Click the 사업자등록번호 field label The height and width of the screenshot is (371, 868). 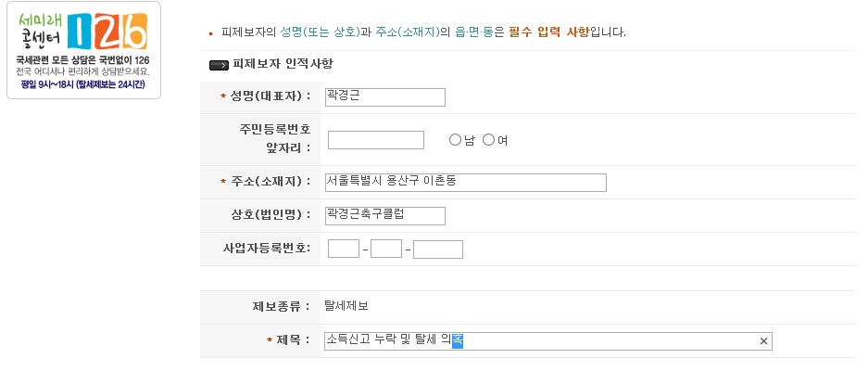point(267,249)
